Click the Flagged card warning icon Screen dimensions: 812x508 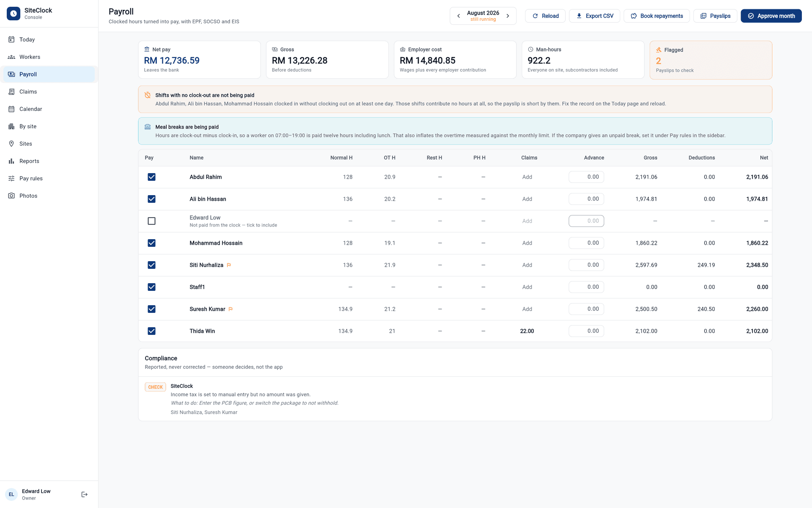[658, 50]
